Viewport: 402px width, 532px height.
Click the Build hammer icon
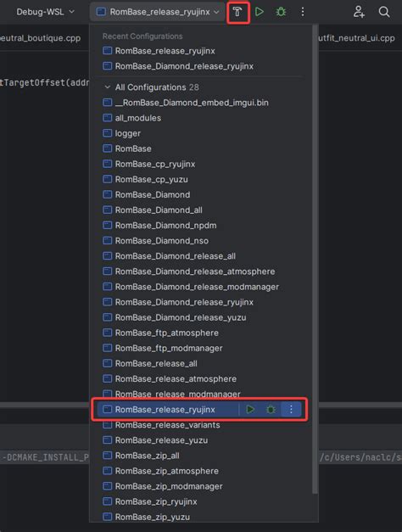(237, 12)
